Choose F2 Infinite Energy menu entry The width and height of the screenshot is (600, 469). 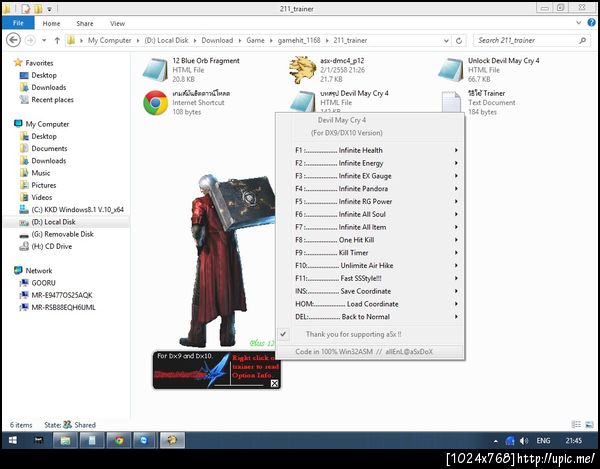pyautogui.click(x=370, y=163)
